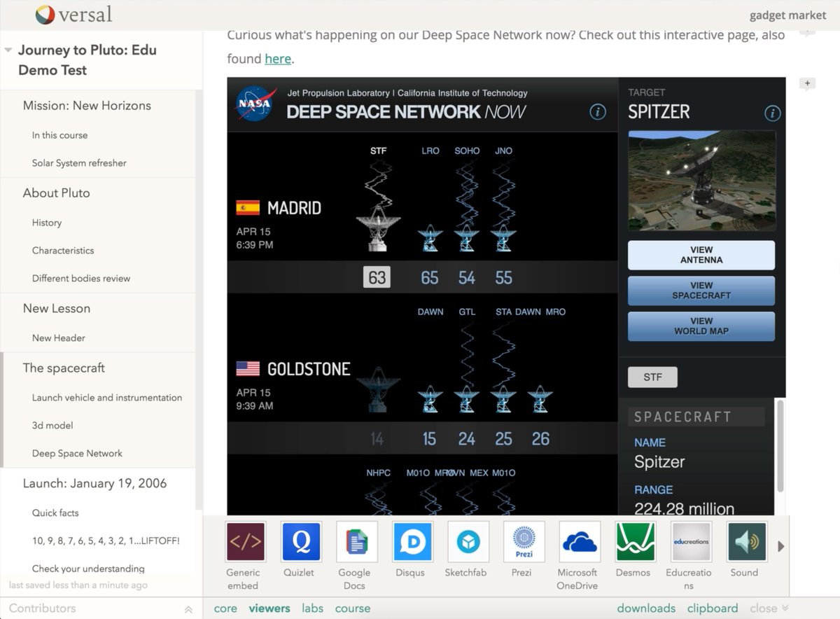This screenshot has height=619, width=840.
Task: Click the View Antenna button
Action: pyautogui.click(x=701, y=255)
